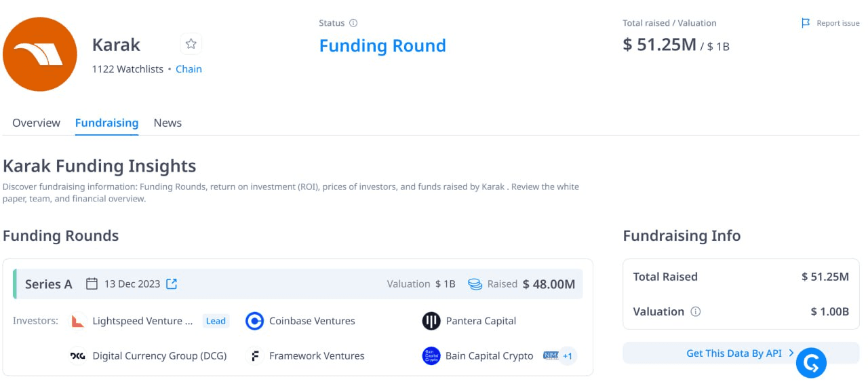Select the Fundraising tab

(106, 123)
